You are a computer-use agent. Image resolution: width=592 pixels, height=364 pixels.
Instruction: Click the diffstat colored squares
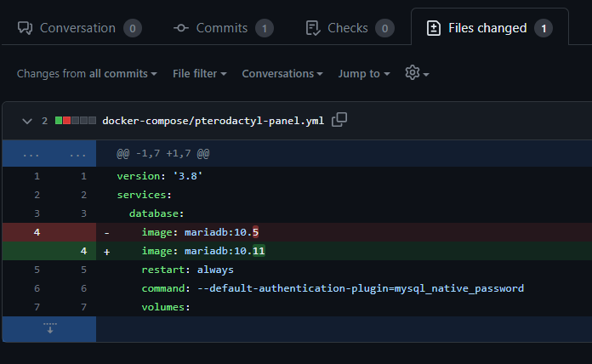tap(75, 121)
